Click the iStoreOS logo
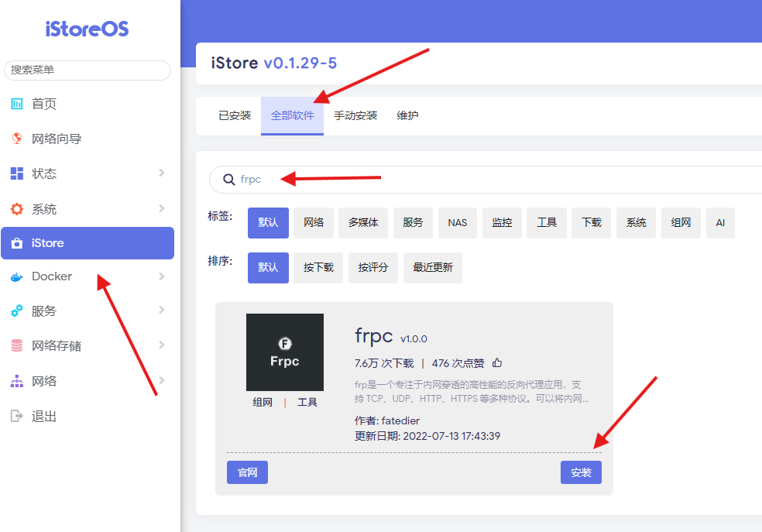 (87, 29)
